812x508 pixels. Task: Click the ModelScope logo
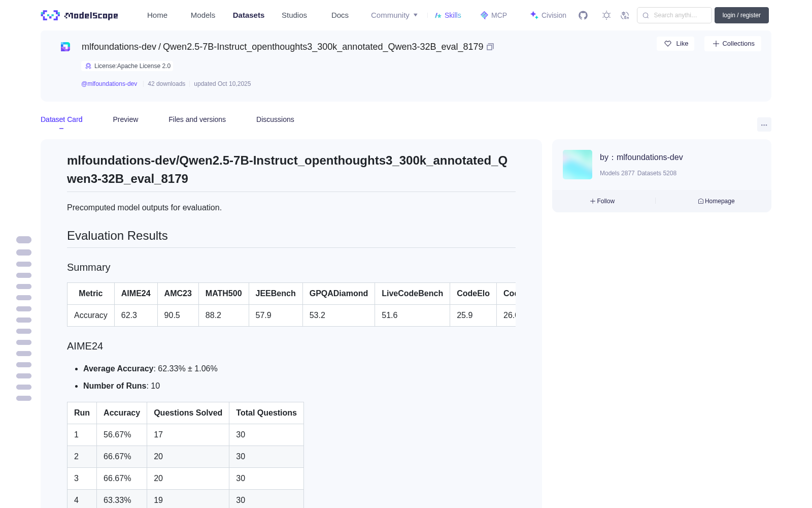(79, 15)
